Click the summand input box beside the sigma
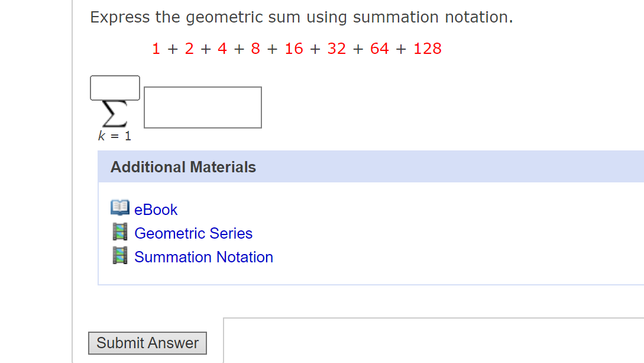 coord(202,107)
